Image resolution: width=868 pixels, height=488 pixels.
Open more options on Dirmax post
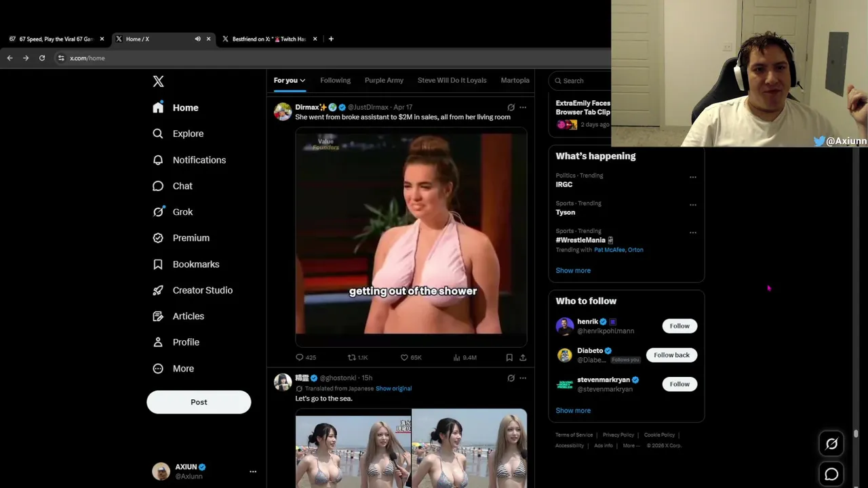coord(523,107)
